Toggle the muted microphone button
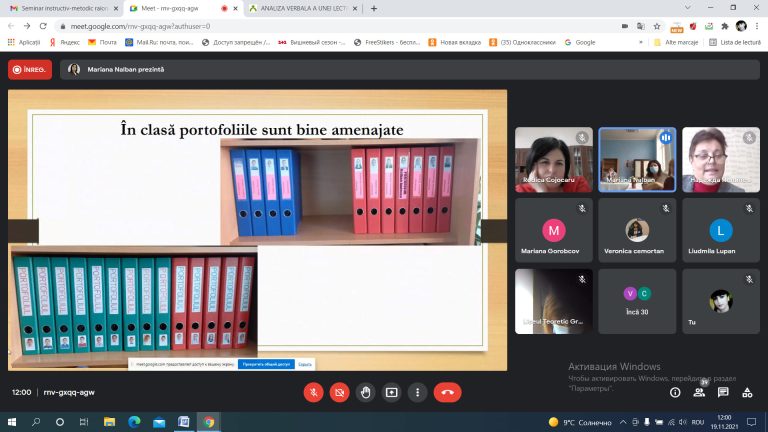Screen dimensions: 768x432 pyautogui.click(x=313, y=392)
